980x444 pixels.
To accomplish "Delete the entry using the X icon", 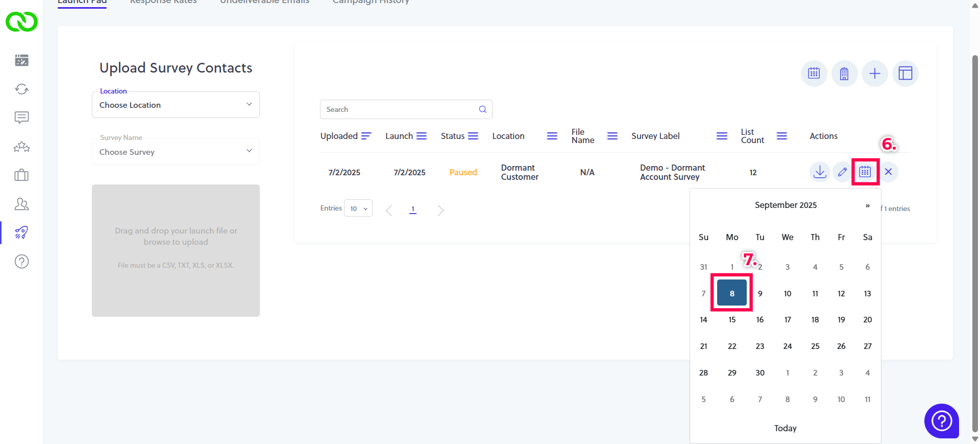I will click(x=888, y=172).
